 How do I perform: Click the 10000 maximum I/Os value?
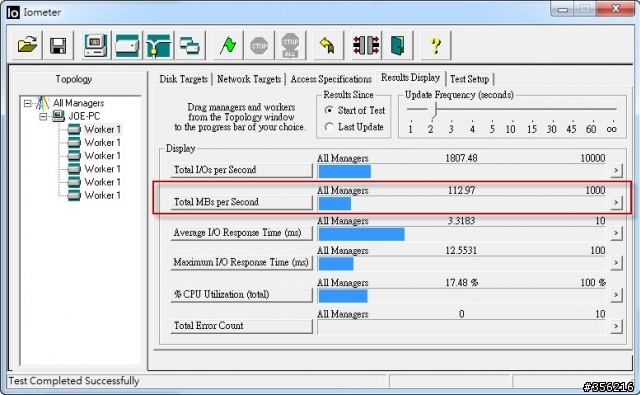click(593, 158)
